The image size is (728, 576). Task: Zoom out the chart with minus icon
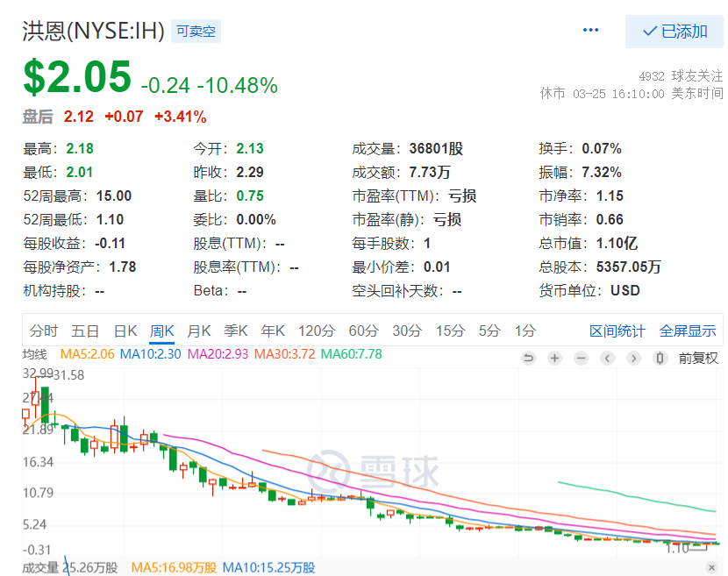581,358
